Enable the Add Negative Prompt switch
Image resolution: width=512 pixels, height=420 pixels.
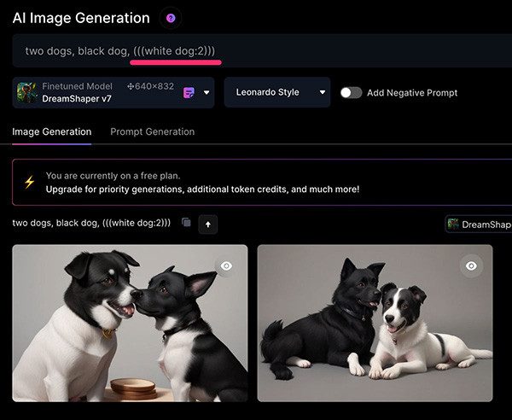[x=351, y=93]
